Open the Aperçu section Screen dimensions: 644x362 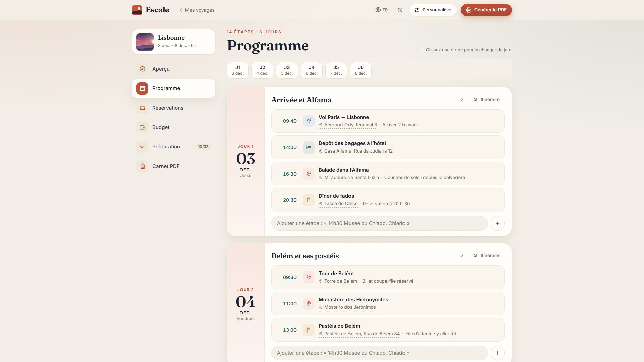(x=174, y=69)
